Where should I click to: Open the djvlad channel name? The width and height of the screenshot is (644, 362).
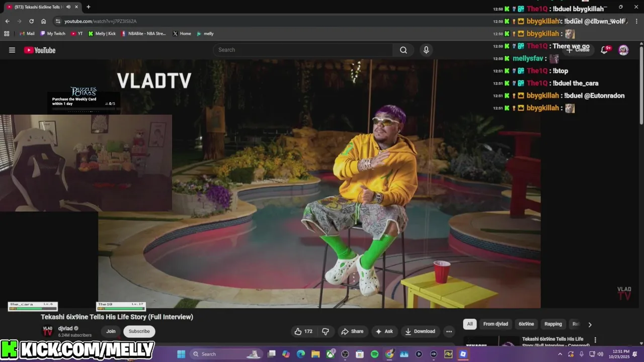(x=65, y=328)
